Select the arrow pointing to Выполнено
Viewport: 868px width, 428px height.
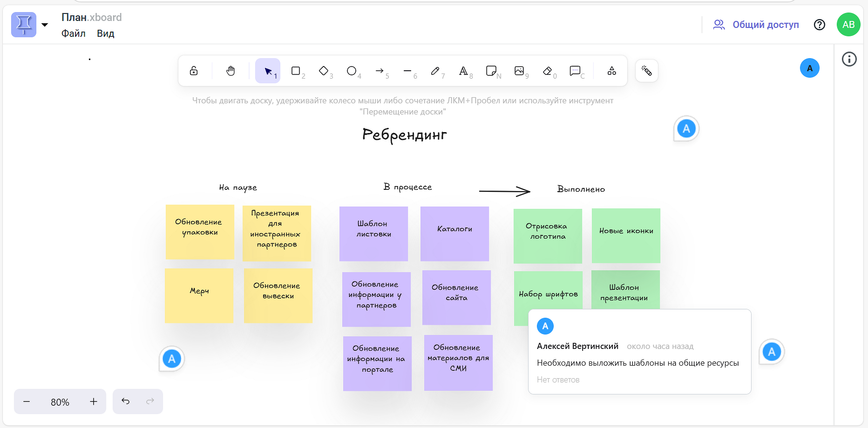(505, 191)
